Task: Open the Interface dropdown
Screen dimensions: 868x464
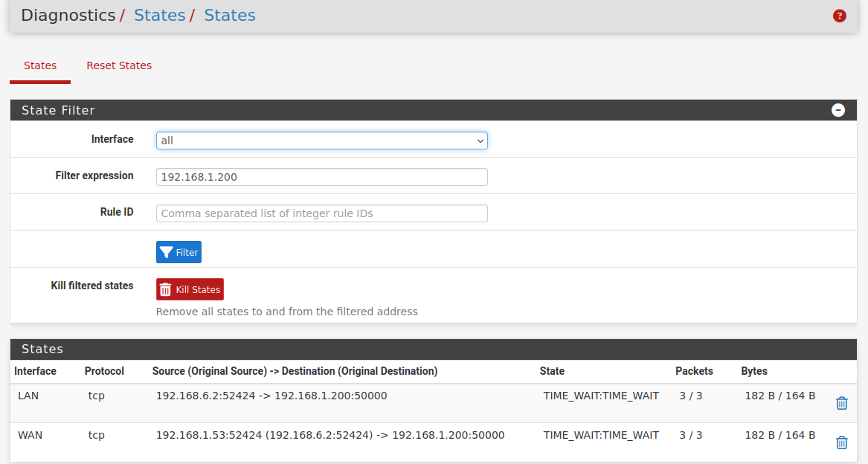Action: click(321, 141)
